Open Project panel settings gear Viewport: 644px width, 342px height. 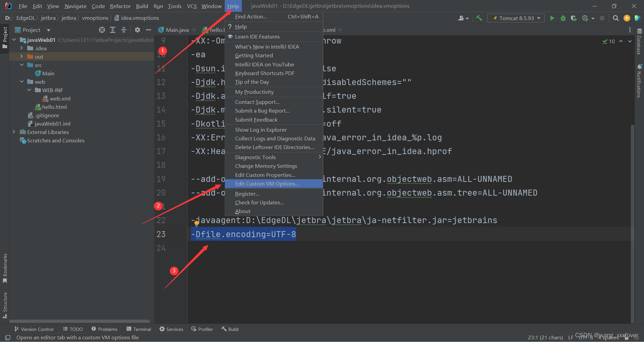click(x=138, y=30)
